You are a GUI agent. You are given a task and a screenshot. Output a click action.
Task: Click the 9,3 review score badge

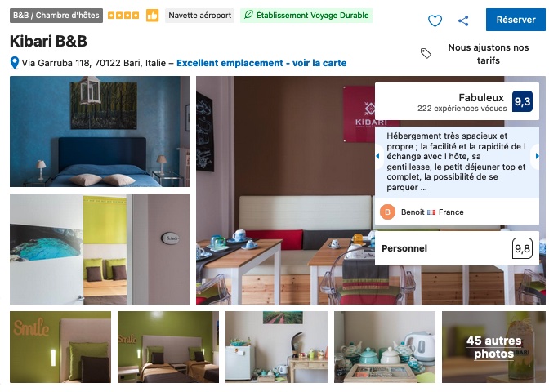522,101
